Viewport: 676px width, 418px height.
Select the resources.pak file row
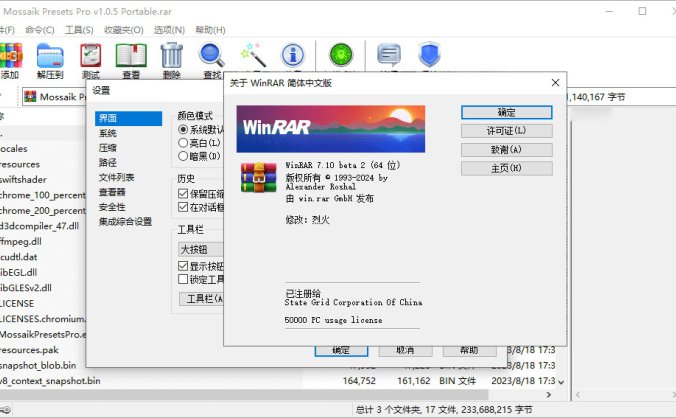(x=29, y=350)
